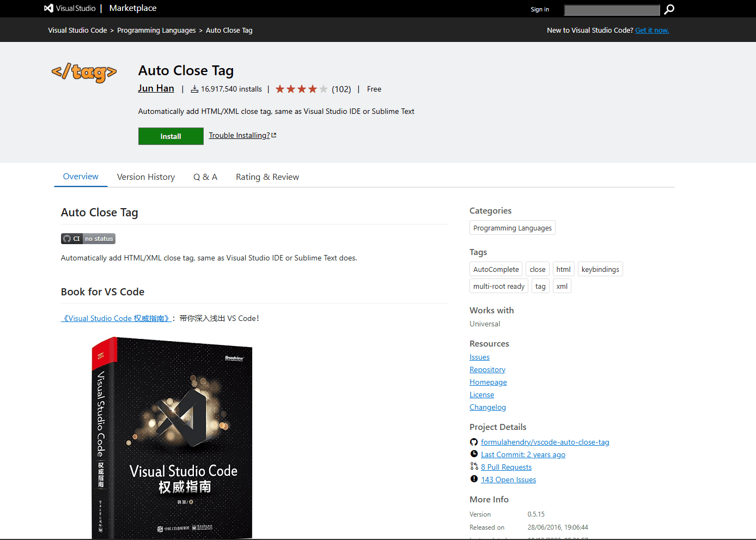The width and height of the screenshot is (756, 540).
Task: Switch to the Version History tab
Action: click(x=146, y=177)
